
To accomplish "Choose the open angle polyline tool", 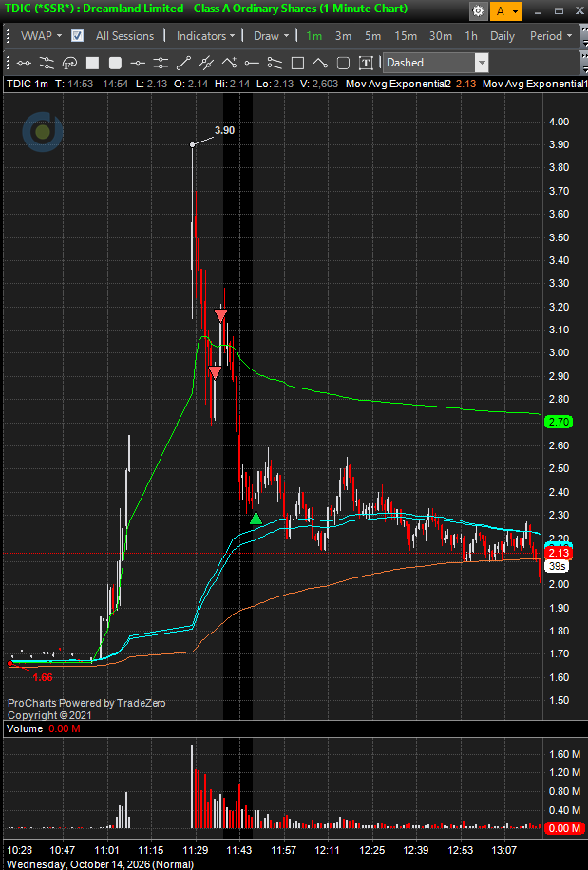I will [x=320, y=63].
